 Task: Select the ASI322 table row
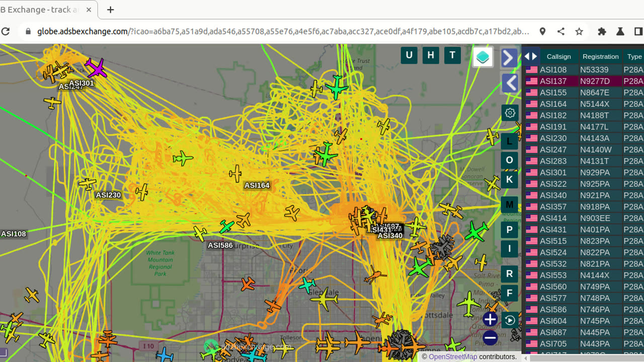[584, 184]
